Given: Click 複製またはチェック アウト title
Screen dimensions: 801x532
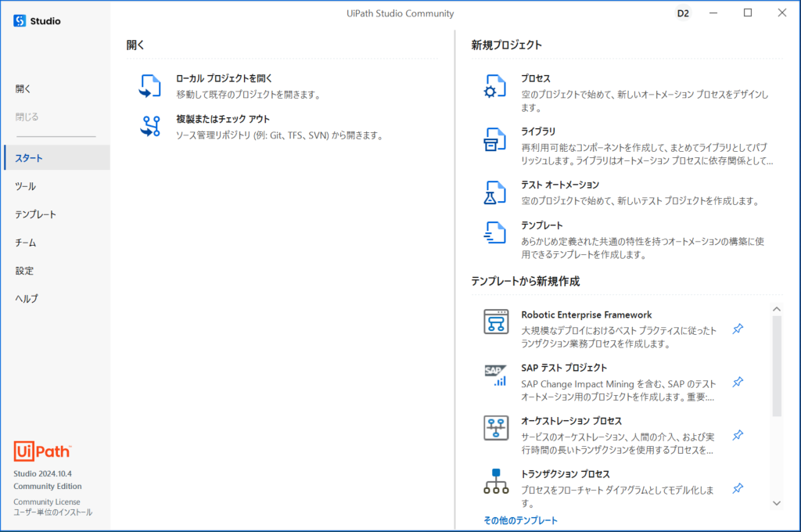Looking at the screenshot, I should point(223,119).
